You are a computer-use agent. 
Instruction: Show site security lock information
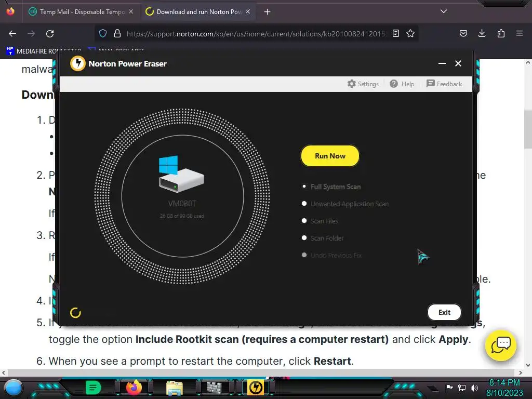click(117, 33)
